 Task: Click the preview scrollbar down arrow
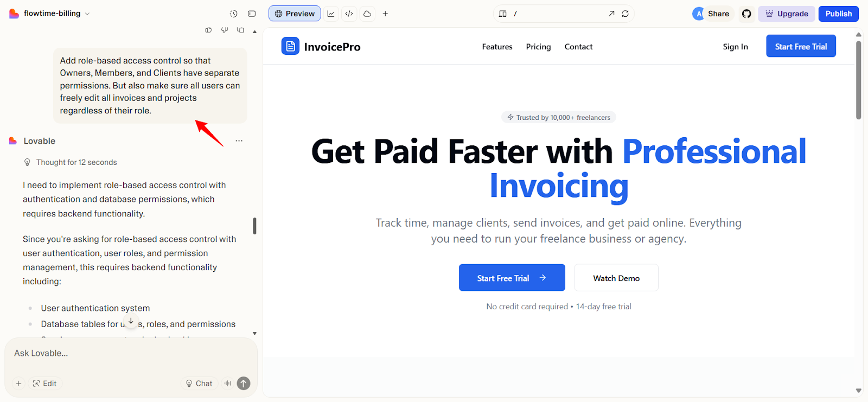(858, 391)
